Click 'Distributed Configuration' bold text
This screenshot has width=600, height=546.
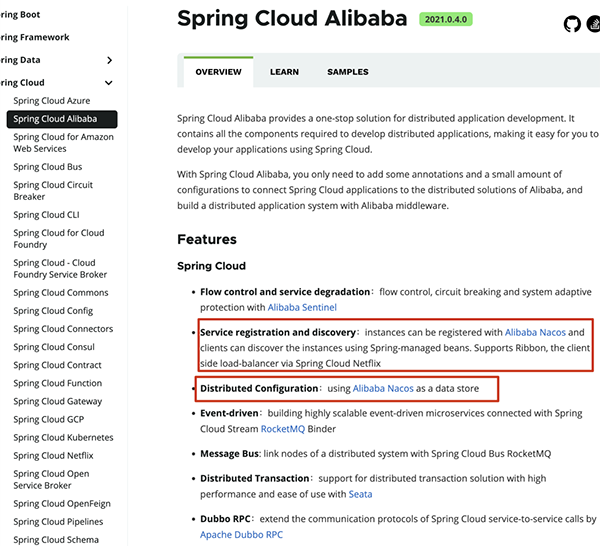click(x=259, y=388)
